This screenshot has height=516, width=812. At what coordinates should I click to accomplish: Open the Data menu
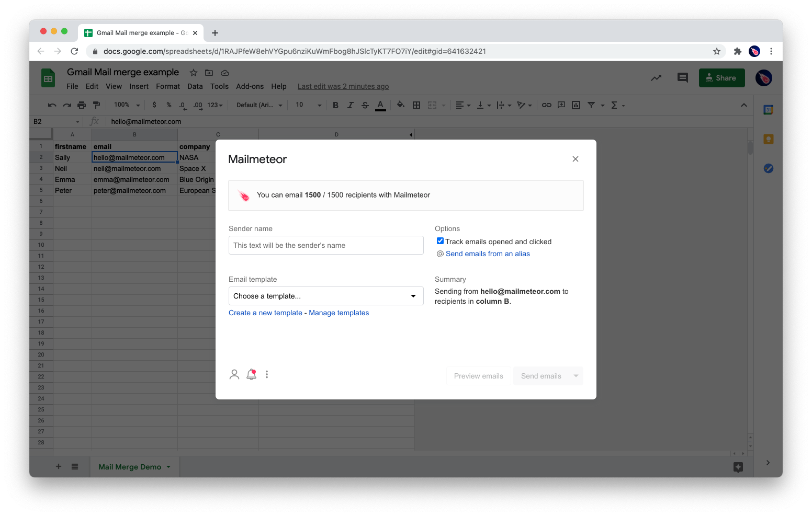pos(195,86)
